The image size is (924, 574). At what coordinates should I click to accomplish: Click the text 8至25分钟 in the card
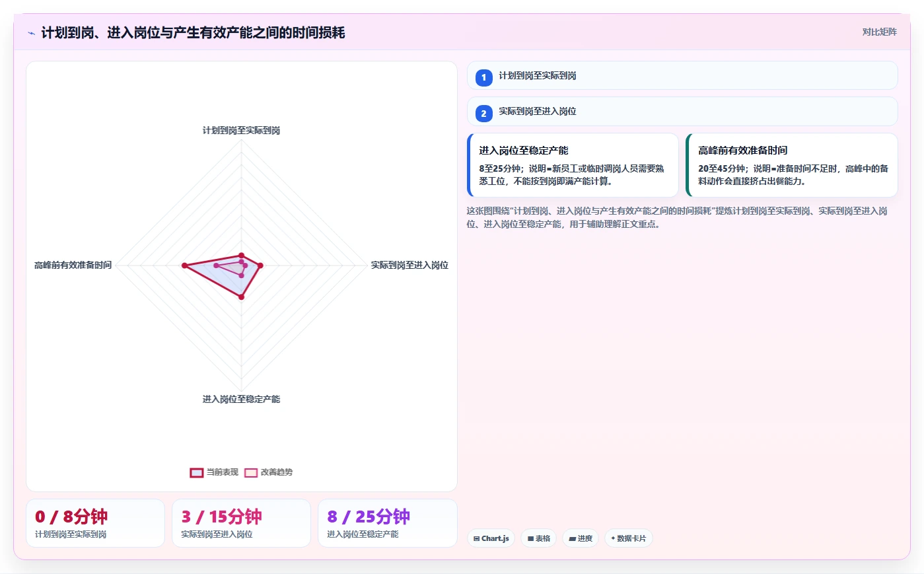500,168
